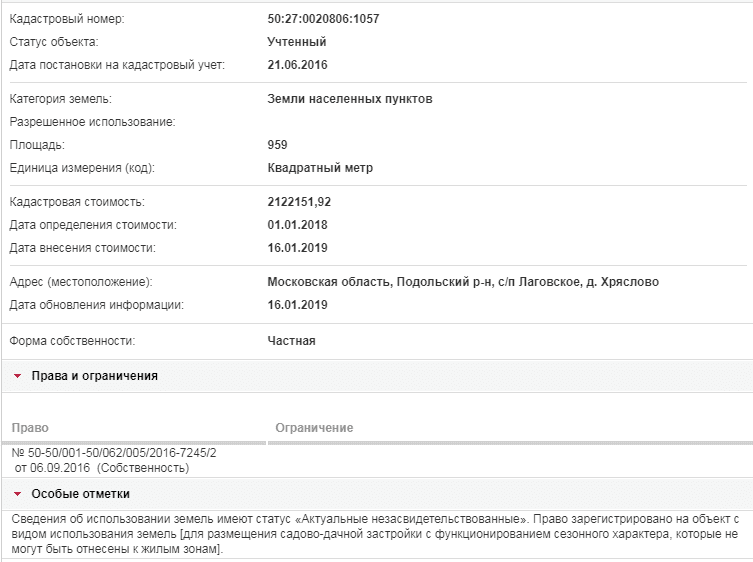The image size is (753, 562).
Task: Click the Земли населенных пунктов category value
Action: click(350, 99)
